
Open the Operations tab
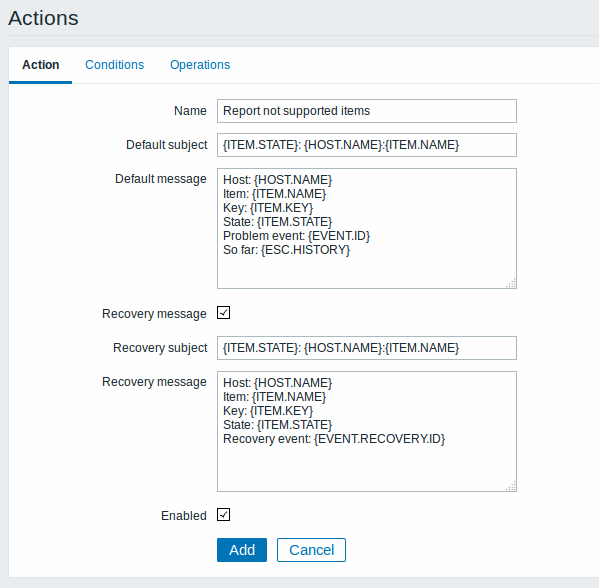200,65
